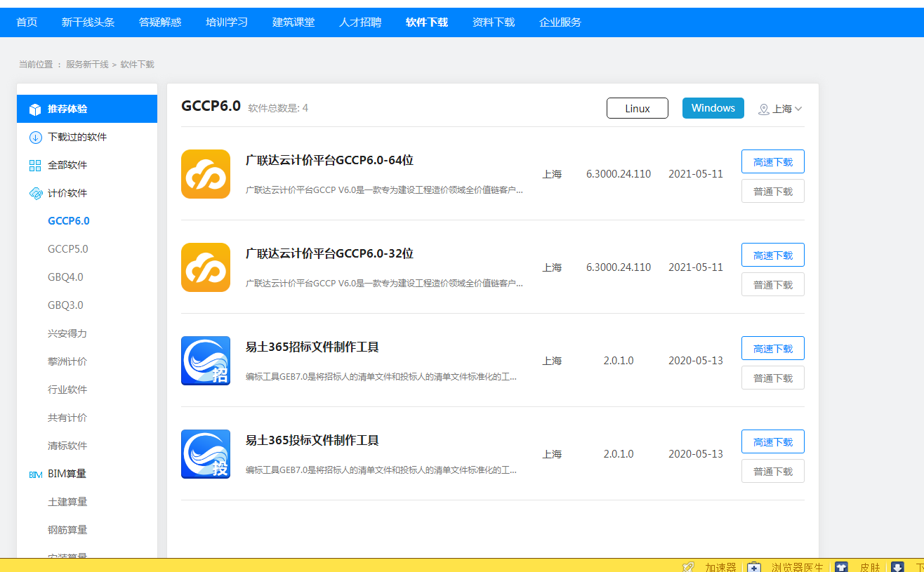
Task: Click the 广联达云计价平台GCCP6.0-64位 app icon
Action: coord(206,174)
